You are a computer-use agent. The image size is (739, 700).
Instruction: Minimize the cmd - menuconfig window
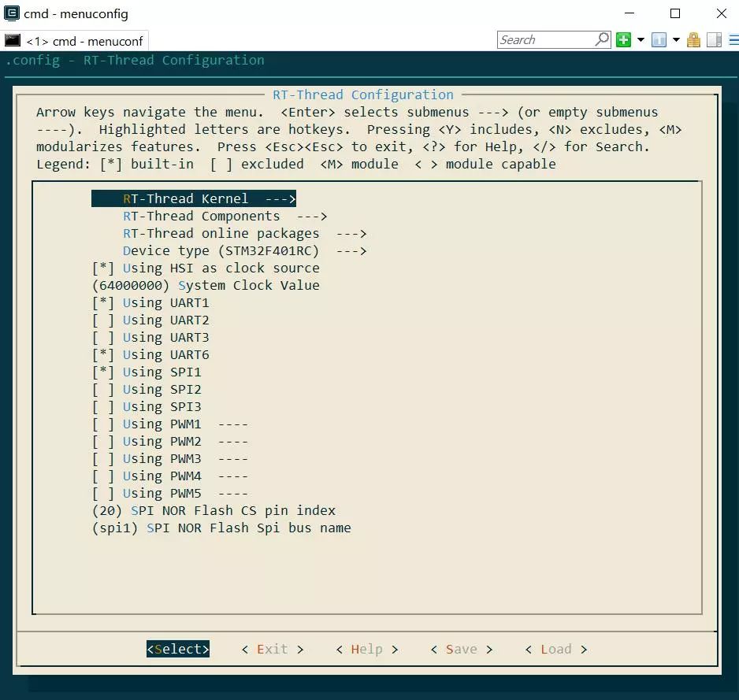(629, 13)
